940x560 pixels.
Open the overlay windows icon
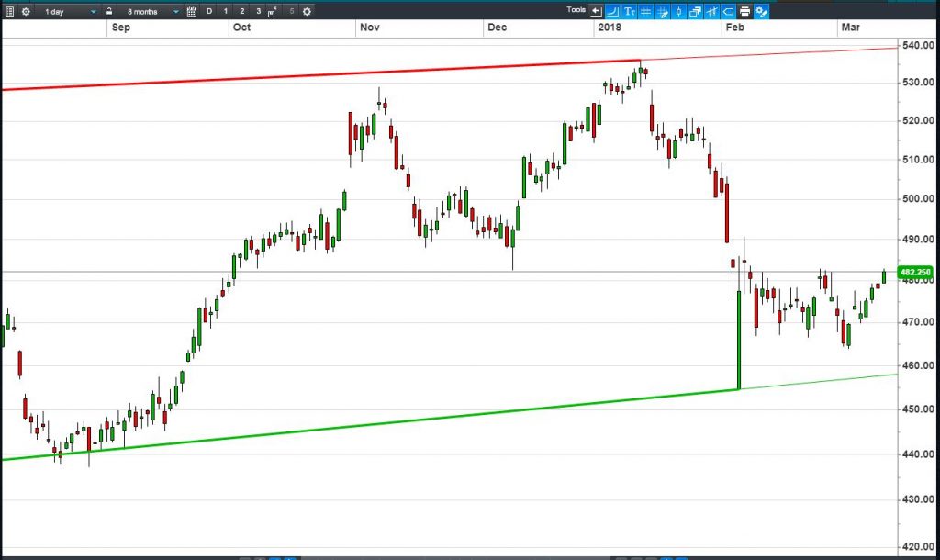[x=696, y=11]
